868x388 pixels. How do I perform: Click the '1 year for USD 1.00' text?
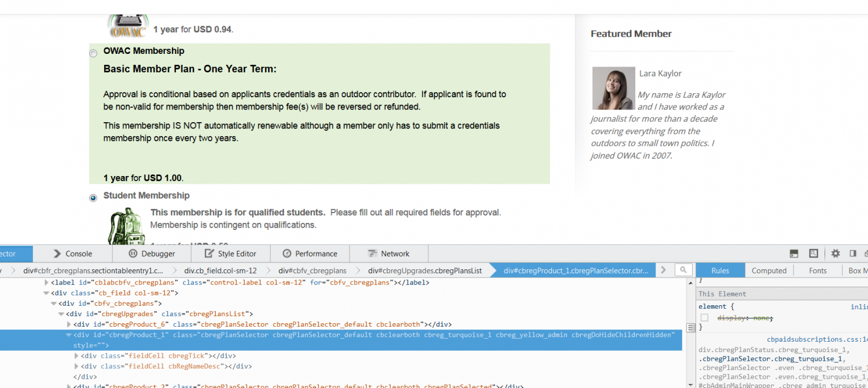coord(144,178)
